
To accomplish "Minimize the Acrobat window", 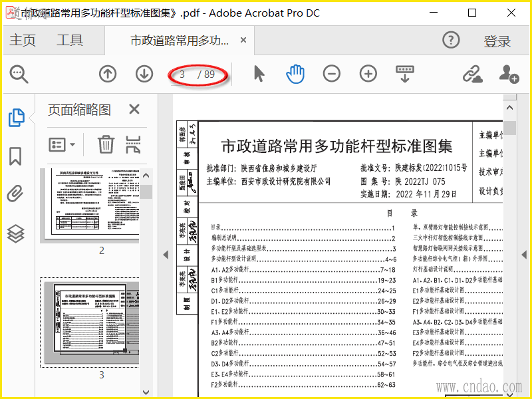I will pyautogui.click(x=434, y=13).
